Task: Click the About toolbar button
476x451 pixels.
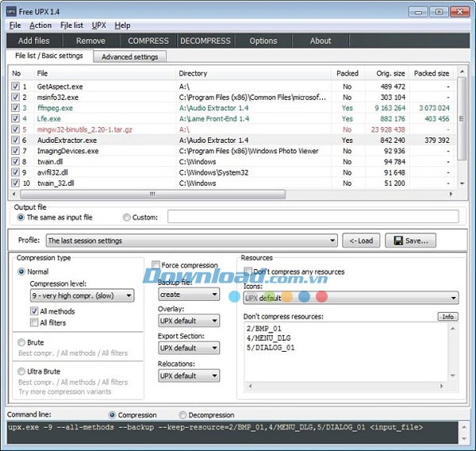Action: point(321,40)
